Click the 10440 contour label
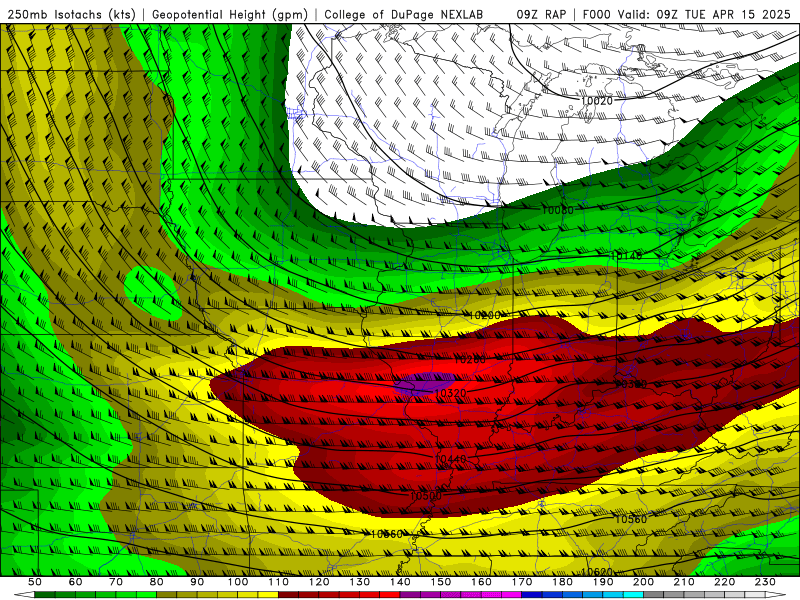Screen dimensions: 800x600 450,459
